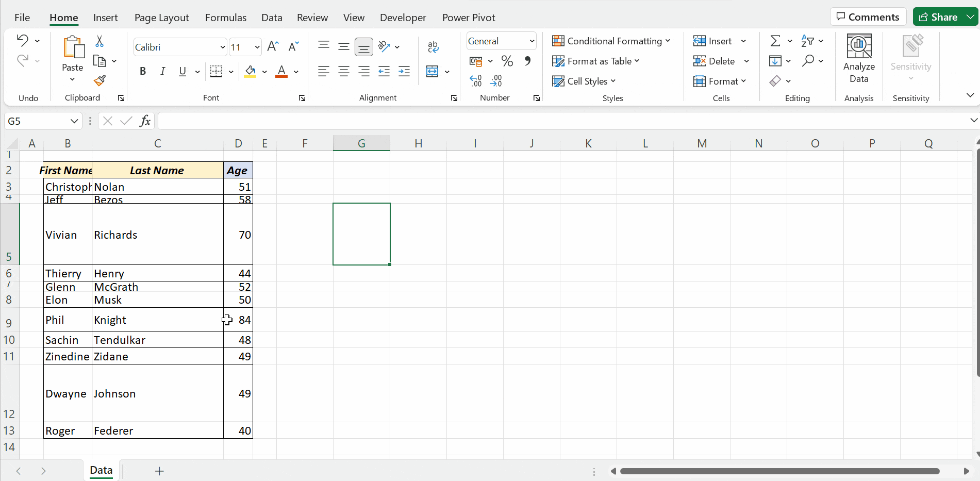Toggle Italic formatting
Screen dimensions: 980x481
click(x=162, y=72)
